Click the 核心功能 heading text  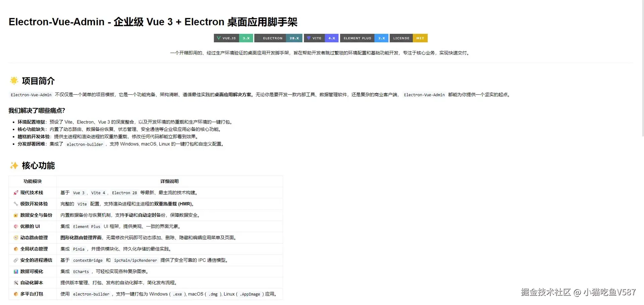[38, 165]
